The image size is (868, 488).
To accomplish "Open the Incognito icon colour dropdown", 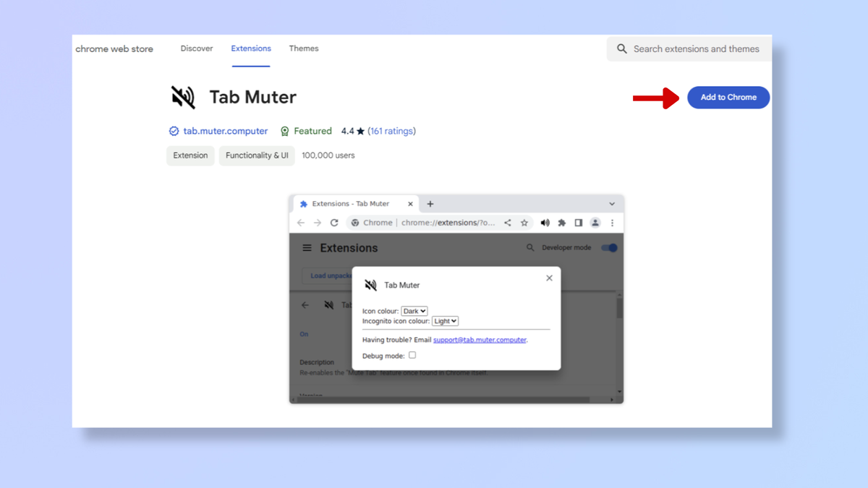I will (x=445, y=321).
